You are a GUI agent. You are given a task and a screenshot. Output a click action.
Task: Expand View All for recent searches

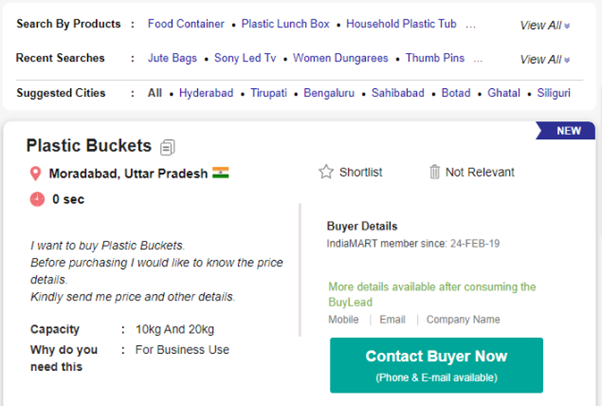(x=545, y=60)
